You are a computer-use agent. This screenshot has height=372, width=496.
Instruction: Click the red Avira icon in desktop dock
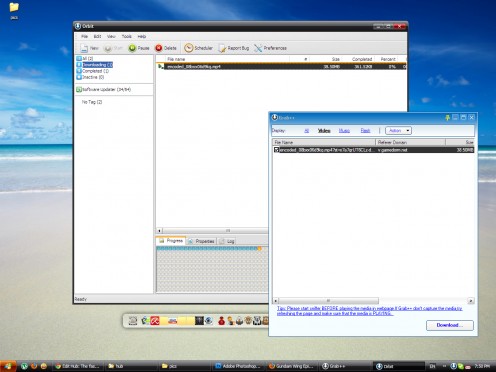click(155, 321)
